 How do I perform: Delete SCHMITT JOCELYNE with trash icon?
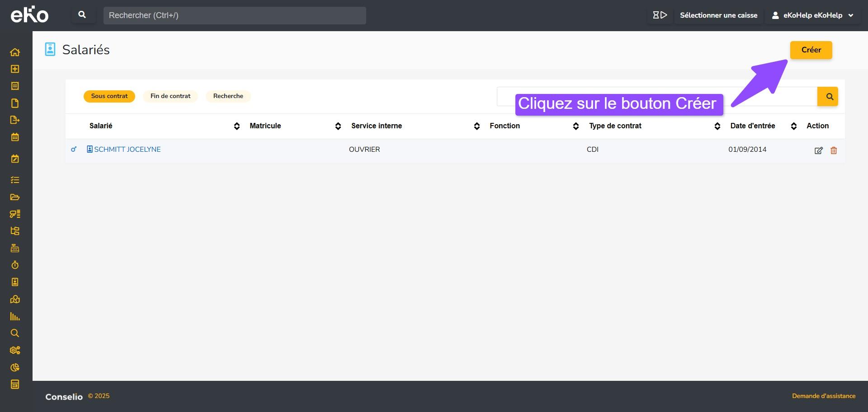click(x=834, y=150)
